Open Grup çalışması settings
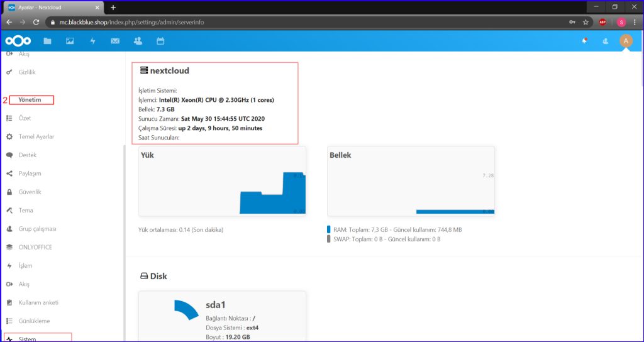This screenshot has width=644, height=342. point(37,229)
